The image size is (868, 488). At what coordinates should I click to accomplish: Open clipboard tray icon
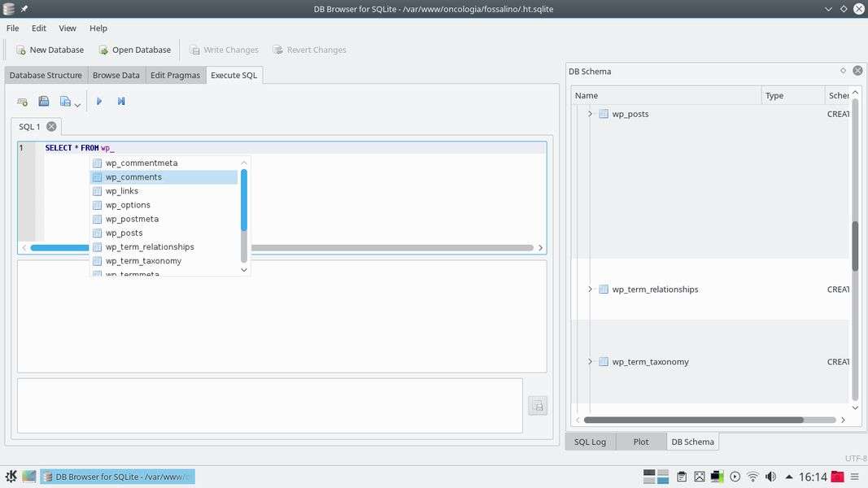tap(682, 477)
